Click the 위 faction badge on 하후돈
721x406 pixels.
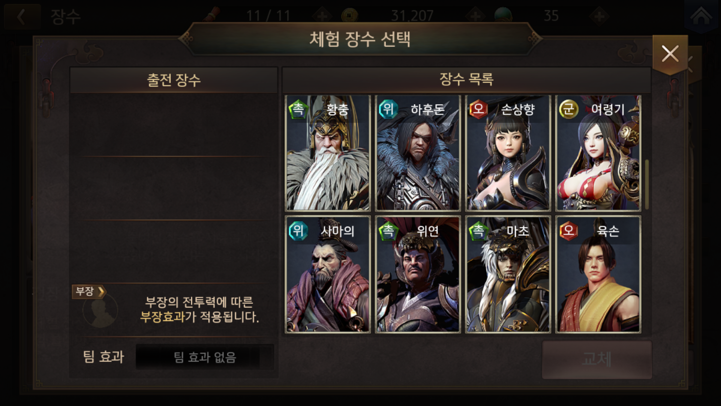389,109
